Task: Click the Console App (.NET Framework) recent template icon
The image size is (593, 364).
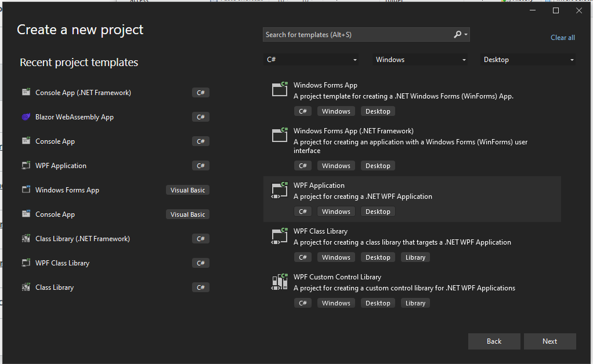Action: coord(26,92)
